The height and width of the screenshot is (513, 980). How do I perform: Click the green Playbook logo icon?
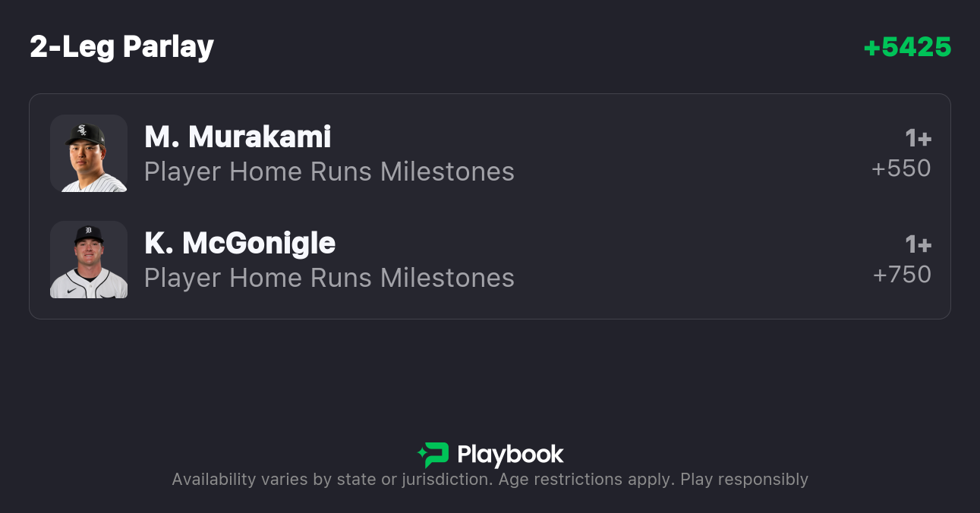click(434, 455)
